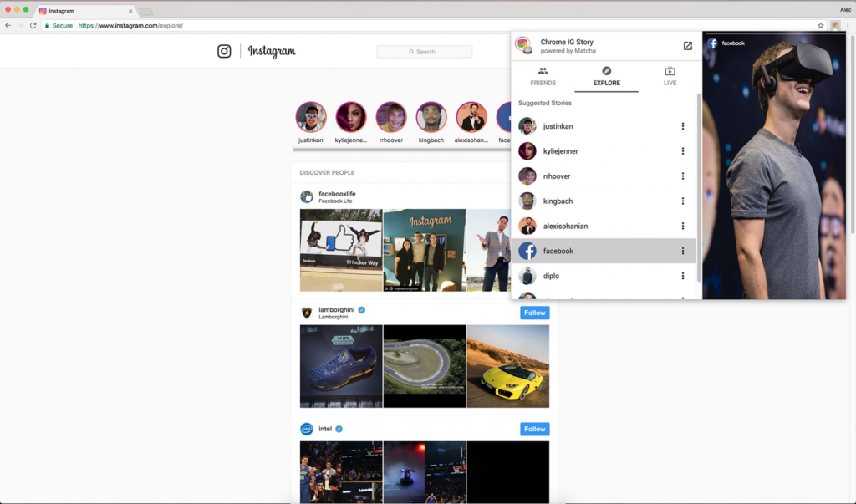Image resolution: width=856 pixels, height=504 pixels.
Task: Open the FRIENDS tab people icon
Action: coord(543,74)
